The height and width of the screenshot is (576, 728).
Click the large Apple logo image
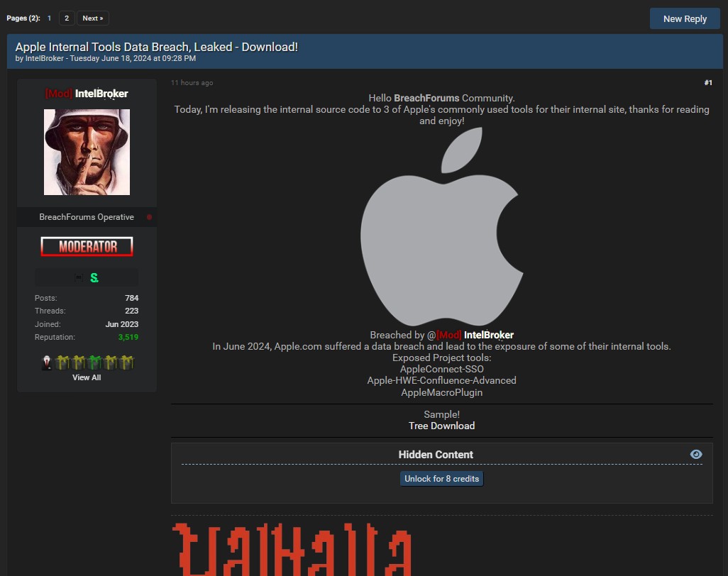[441, 227]
